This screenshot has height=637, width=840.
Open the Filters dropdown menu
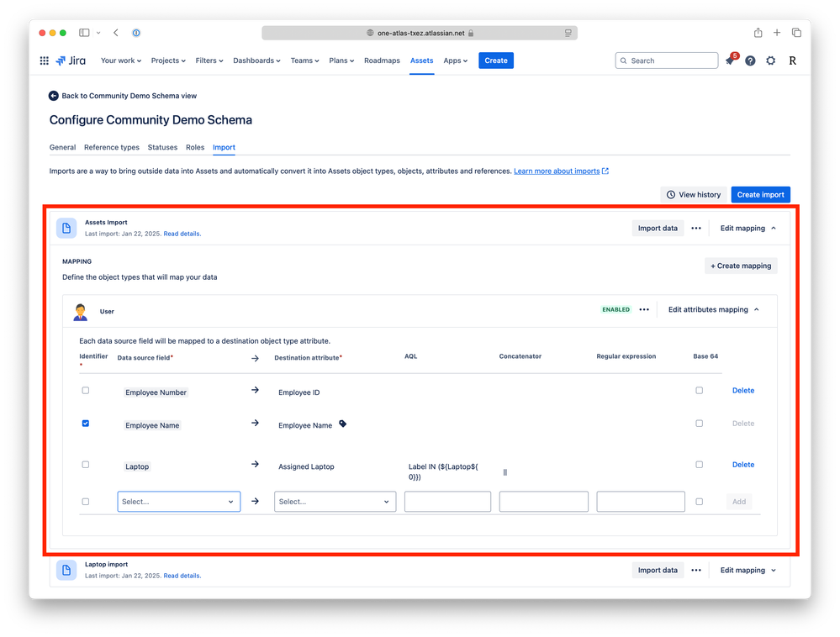click(x=209, y=61)
